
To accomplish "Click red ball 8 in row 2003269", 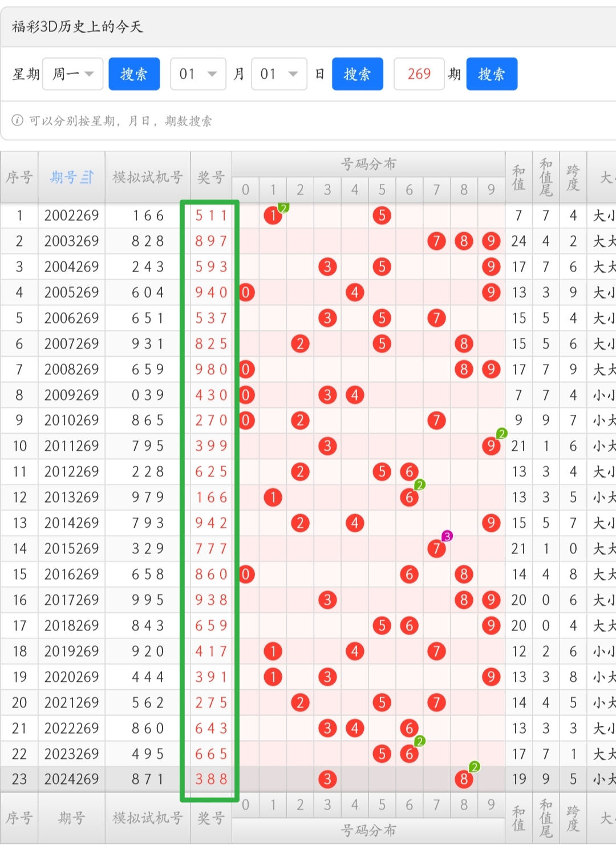I will pyautogui.click(x=464, y=241).
